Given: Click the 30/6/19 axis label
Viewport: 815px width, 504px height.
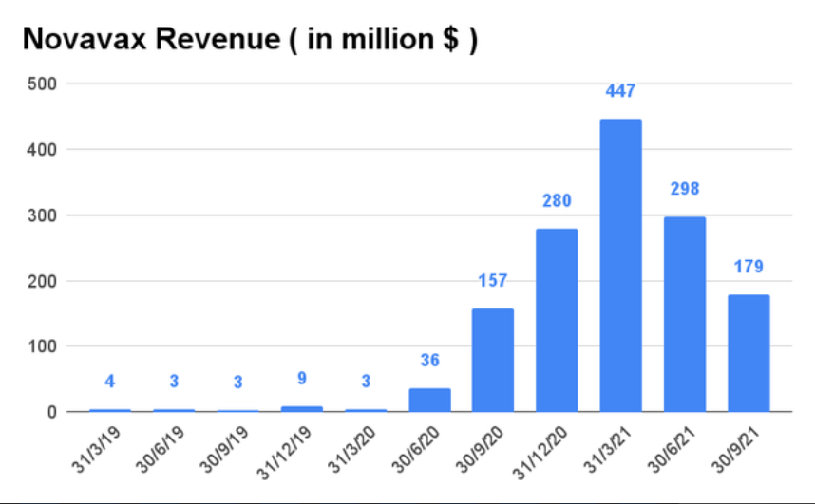Looking at the screenshot, I should tap(161, 450).
